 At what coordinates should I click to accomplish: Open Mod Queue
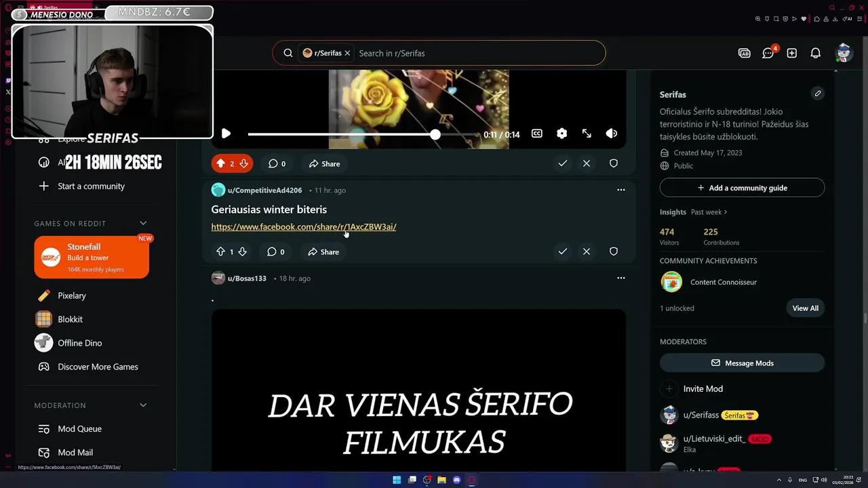tap(79, 429)
